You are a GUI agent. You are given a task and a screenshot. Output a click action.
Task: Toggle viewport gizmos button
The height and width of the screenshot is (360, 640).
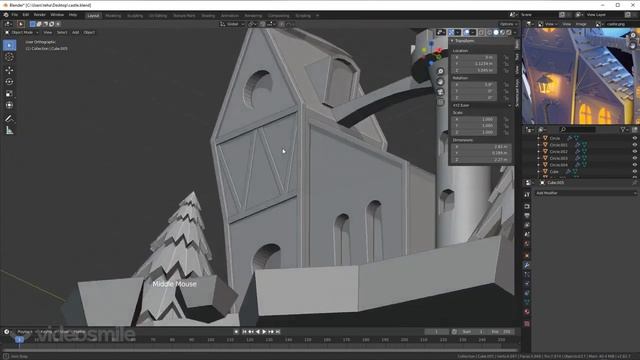[451, 32]
